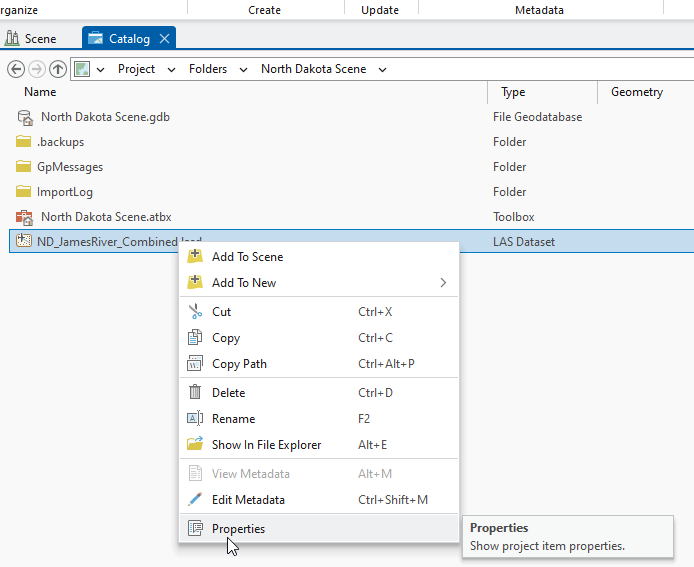The image size is (694, 567).
Task: Click the North Dakota Scene.gdb geodatabase icon
Action: [x=25, y=118]
